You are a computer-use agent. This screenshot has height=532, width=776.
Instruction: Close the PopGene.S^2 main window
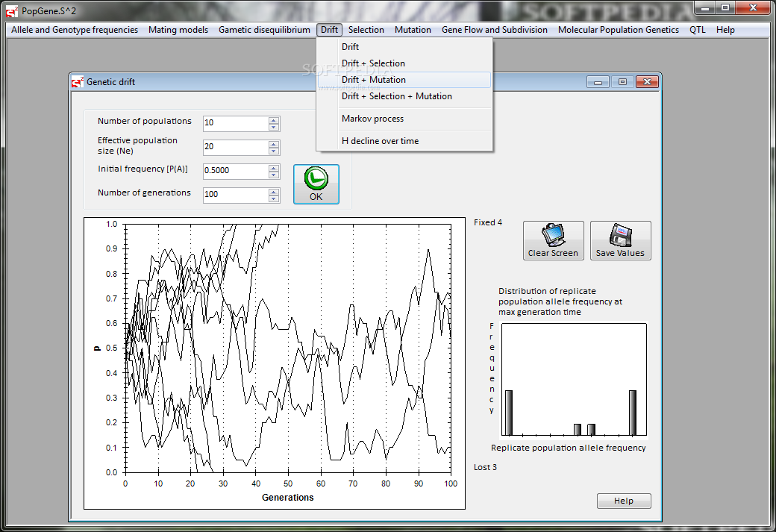coord(753,8)
